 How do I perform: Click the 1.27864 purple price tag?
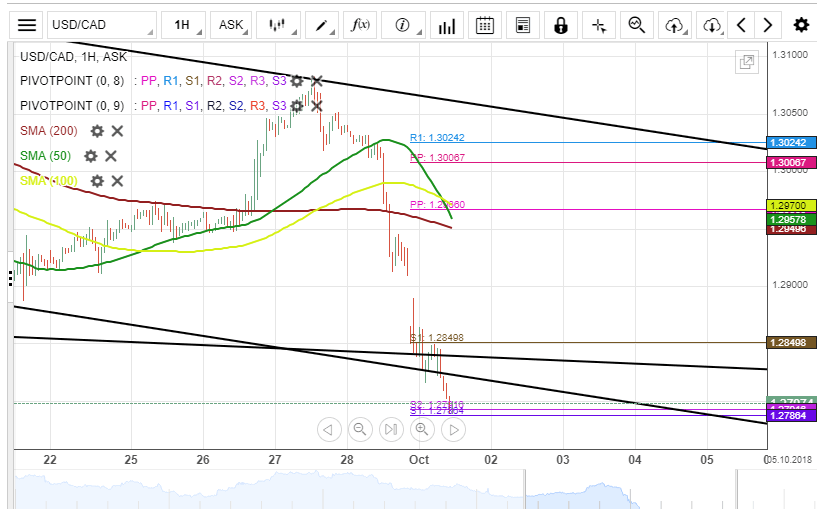pyautogui.click(x=791, y=416)
